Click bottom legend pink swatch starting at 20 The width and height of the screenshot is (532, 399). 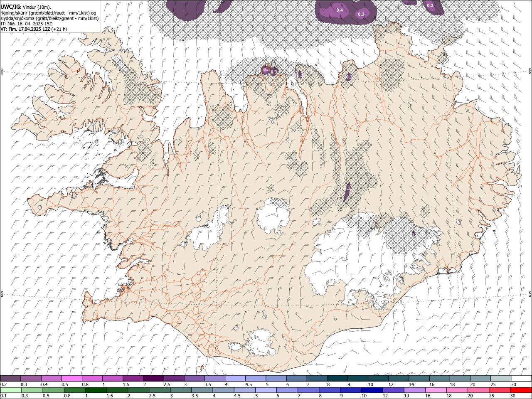coord(478,390)
